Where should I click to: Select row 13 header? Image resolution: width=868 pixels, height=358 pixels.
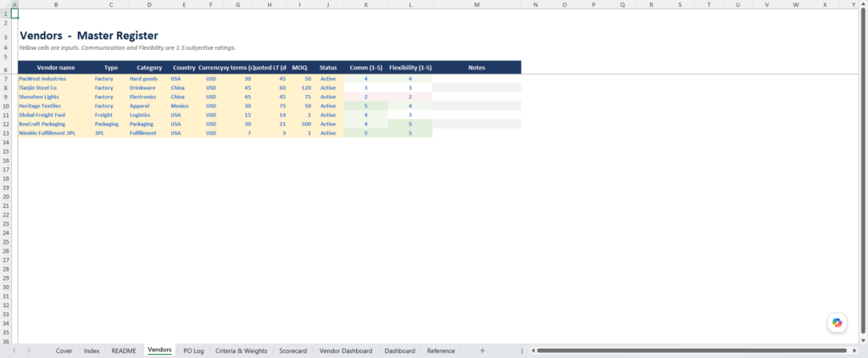(x=5, y=133)
